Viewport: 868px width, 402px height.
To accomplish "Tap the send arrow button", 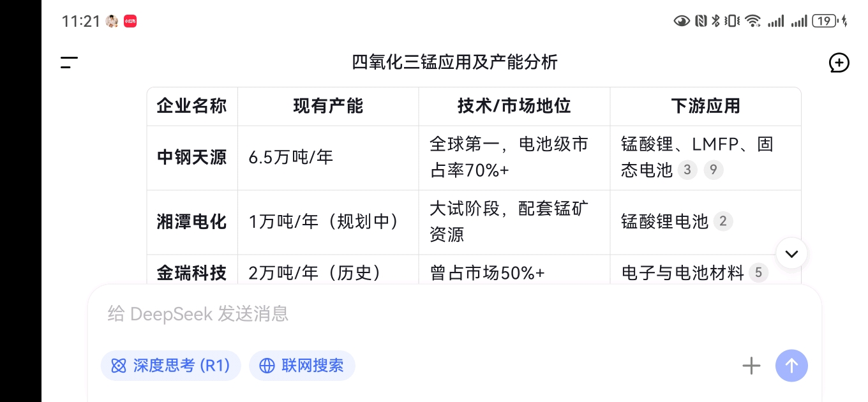I will click(791, 366).
